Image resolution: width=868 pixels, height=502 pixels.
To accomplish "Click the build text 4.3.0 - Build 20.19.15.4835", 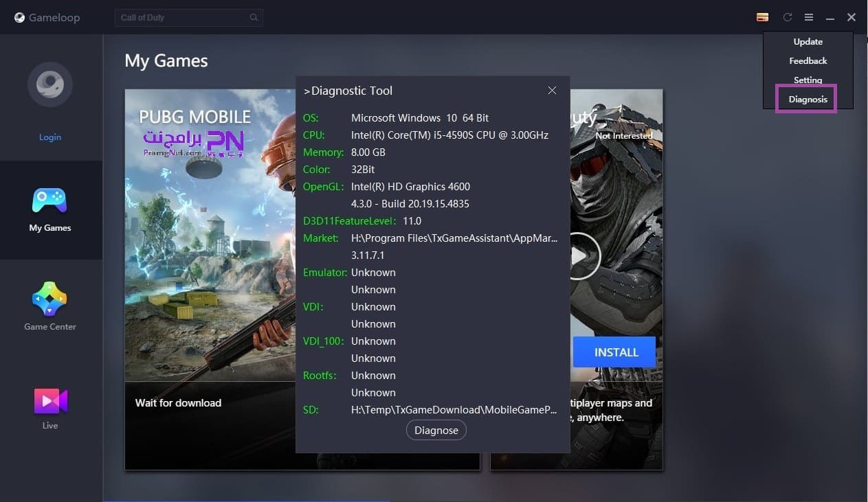I will [410, 204].
